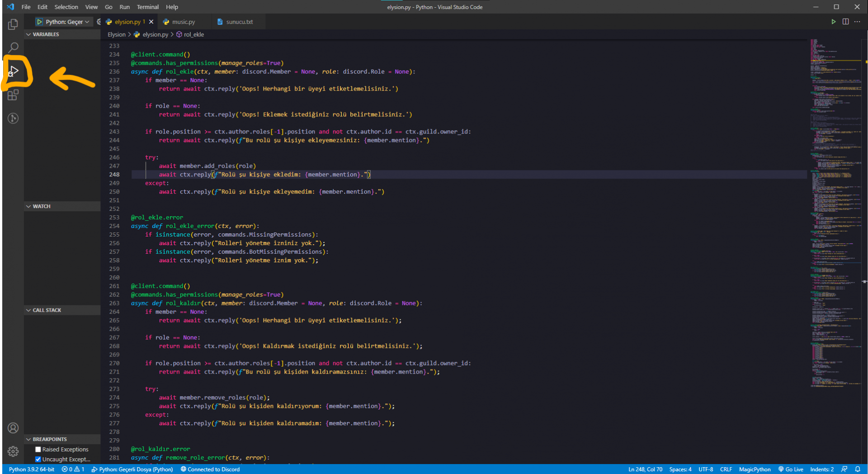
Task: Open editor More Actions ellipsis menu
Action: [857, 22]
